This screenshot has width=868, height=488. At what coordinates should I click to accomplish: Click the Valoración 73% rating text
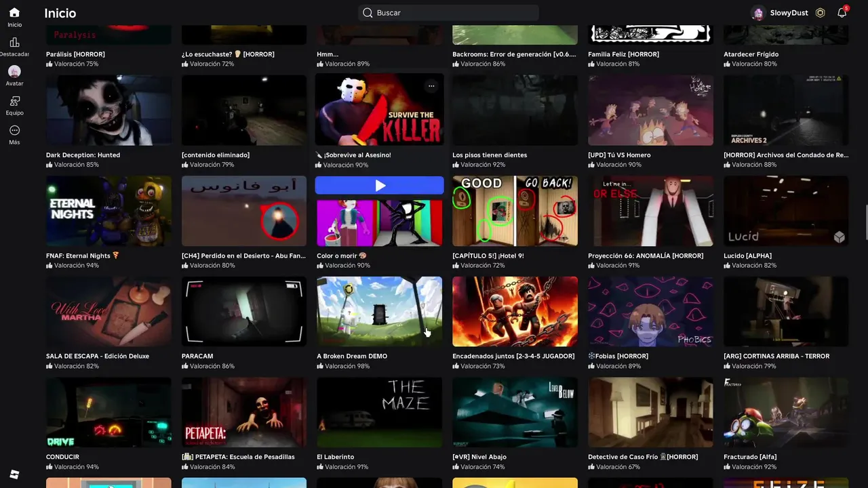[483, 366]
